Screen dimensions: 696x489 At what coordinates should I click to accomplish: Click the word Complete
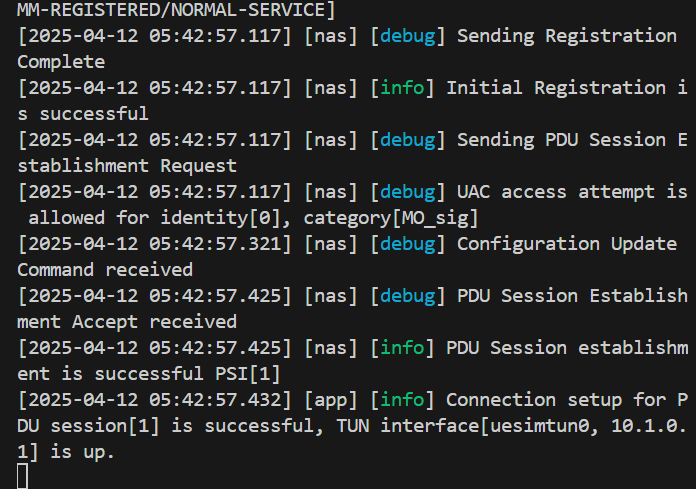(x=61, y=62)
